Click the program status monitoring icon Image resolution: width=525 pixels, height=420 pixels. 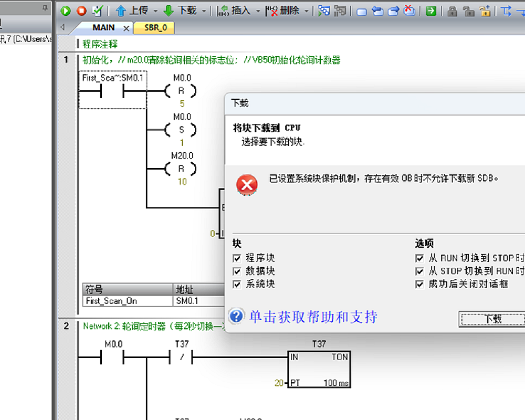pyautogui.click(x=324, y=11)
